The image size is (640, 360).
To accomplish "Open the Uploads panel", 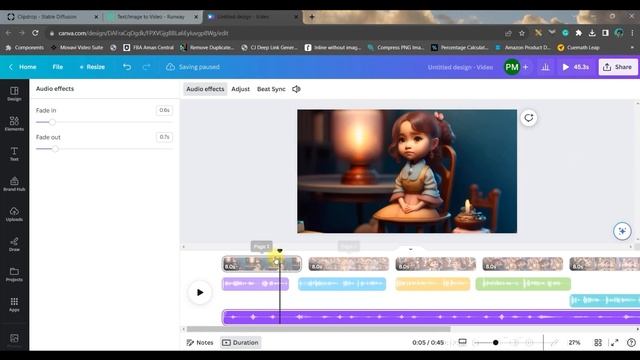I will pyautogui.click(x=14, y=214).
